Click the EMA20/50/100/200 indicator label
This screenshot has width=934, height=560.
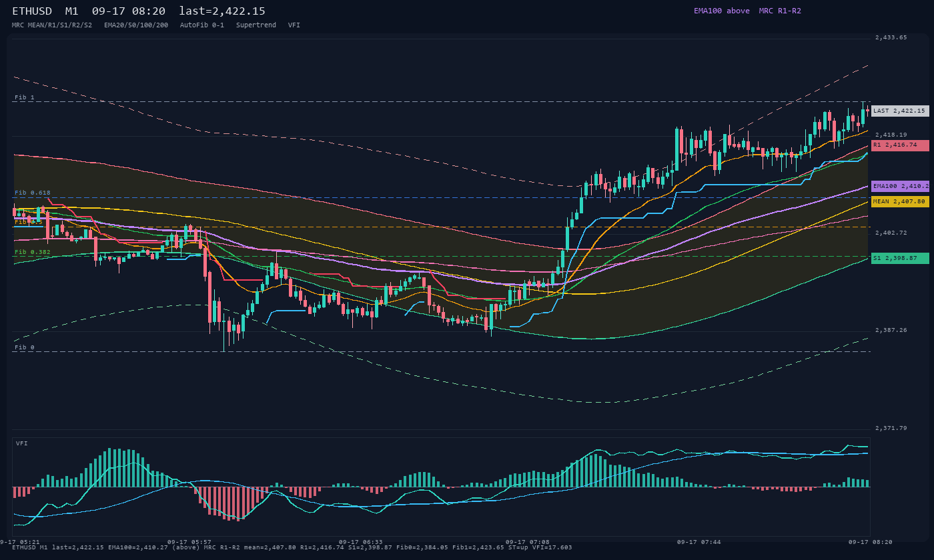click(x=136, y=25)
